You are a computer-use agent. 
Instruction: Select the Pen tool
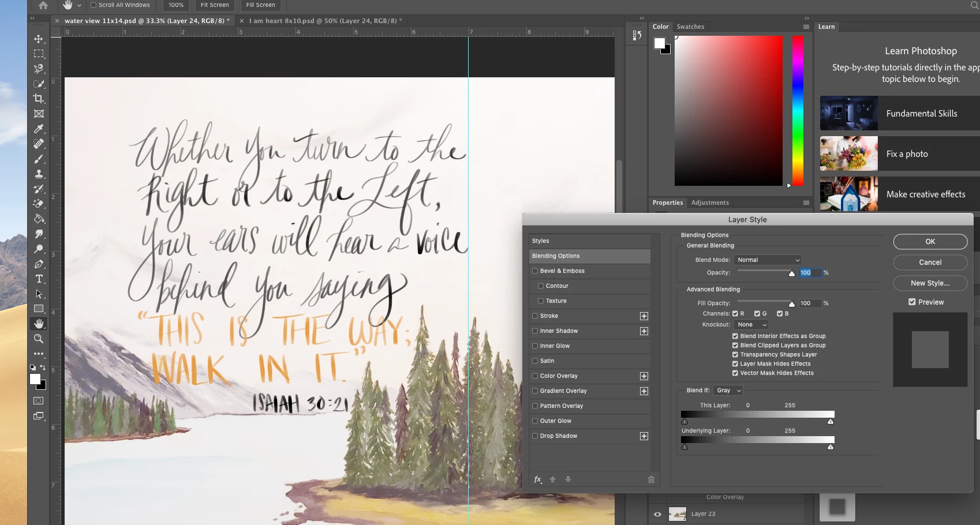[39, 264]
